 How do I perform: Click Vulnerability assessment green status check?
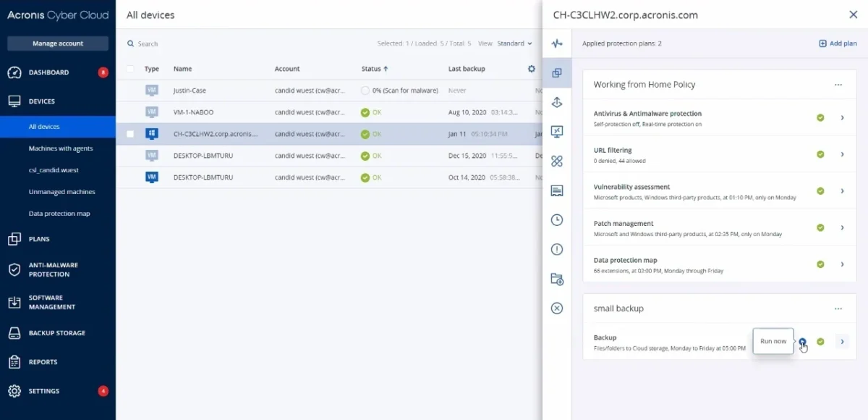coord(820,191)
